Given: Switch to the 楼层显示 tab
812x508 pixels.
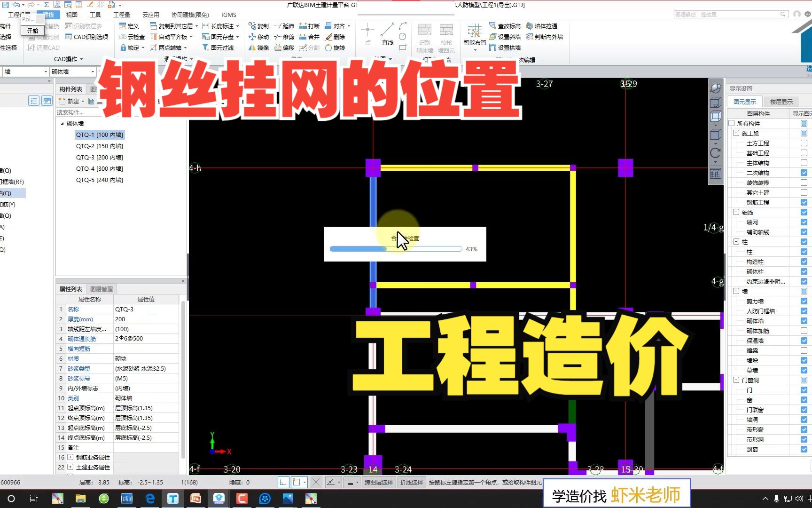Looking at the screenshot, I should click(x=781, y=102).
